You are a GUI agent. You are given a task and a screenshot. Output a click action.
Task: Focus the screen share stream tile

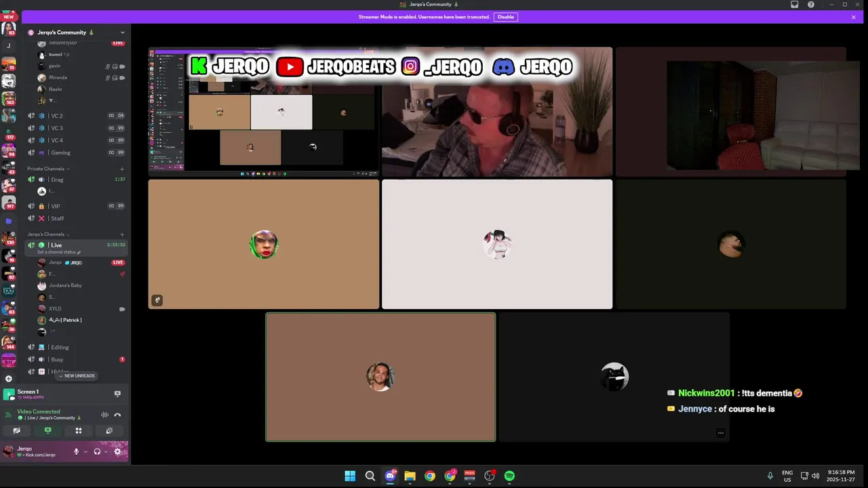click(x=264, y=112)
